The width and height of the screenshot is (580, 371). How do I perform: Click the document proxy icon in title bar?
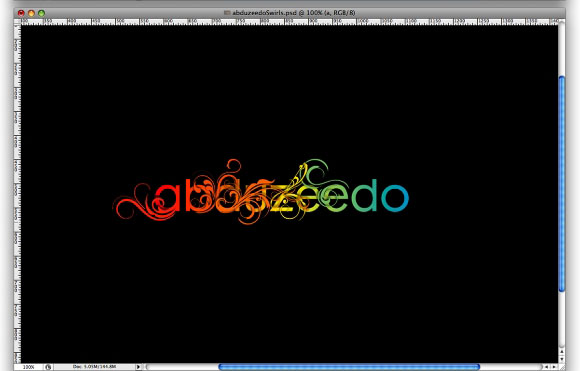click(227, 13)
